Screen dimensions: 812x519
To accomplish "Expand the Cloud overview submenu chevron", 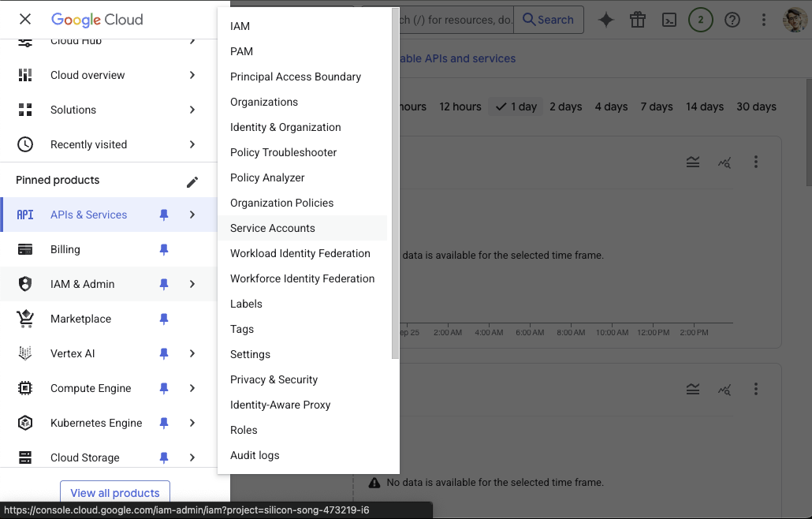I will (x=192, y=75).
